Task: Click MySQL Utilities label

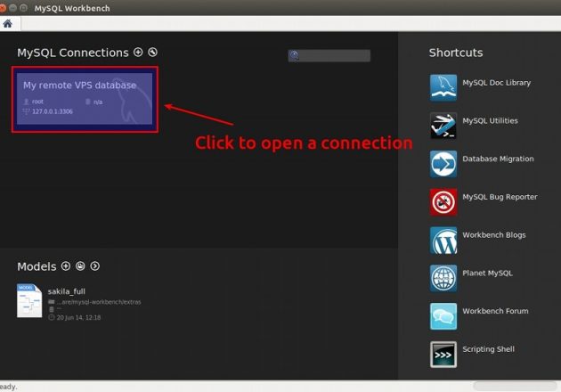Action: (x=490, y=120)
